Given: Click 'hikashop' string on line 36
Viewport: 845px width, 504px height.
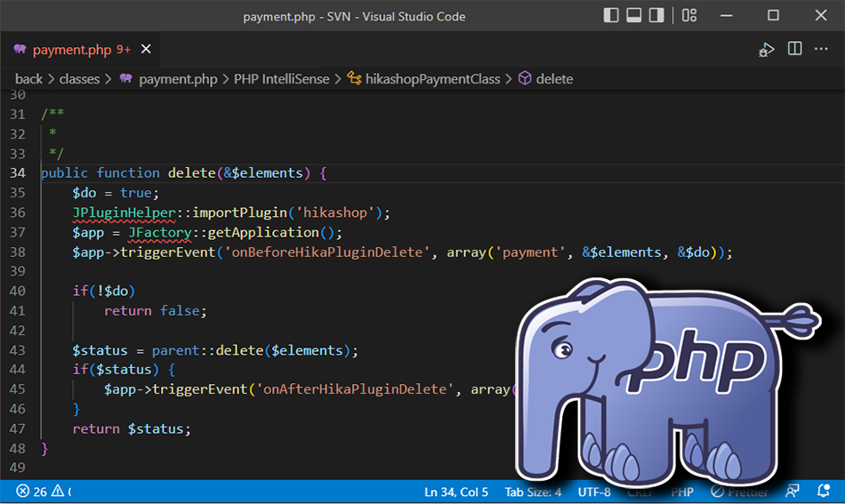Looking at the screenshot, I should (x=335, y=212).
